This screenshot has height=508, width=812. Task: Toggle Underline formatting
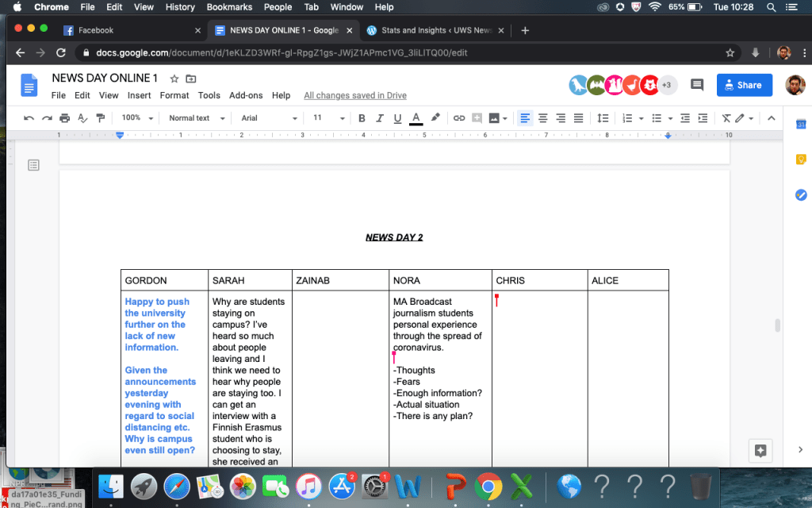[397, 118]
